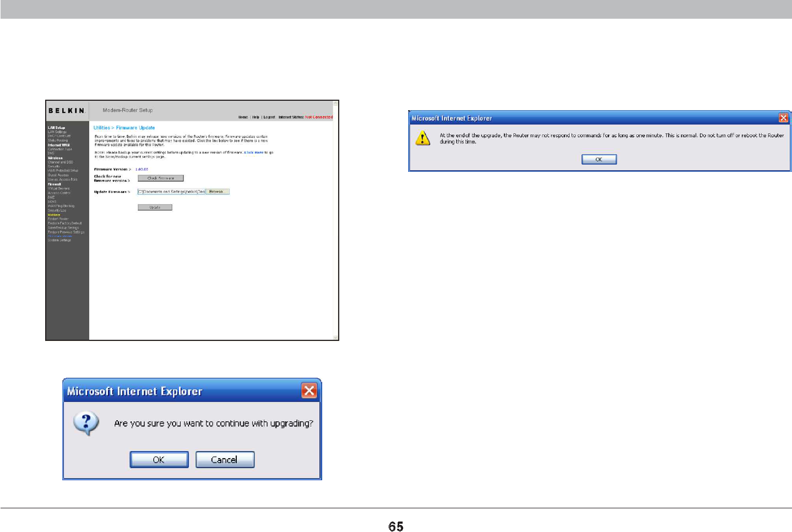Select the 'LAN Setup' sidebar heading

point(56,128)
